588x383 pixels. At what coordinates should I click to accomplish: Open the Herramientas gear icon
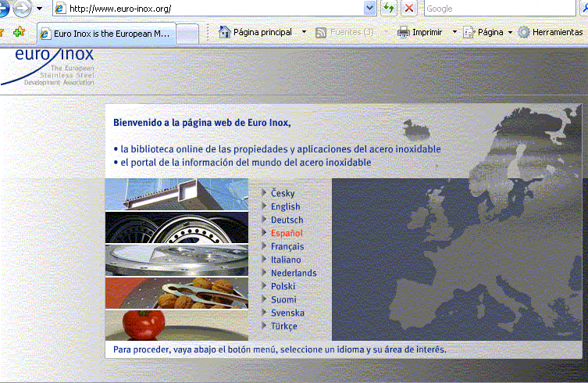point(524,32)
